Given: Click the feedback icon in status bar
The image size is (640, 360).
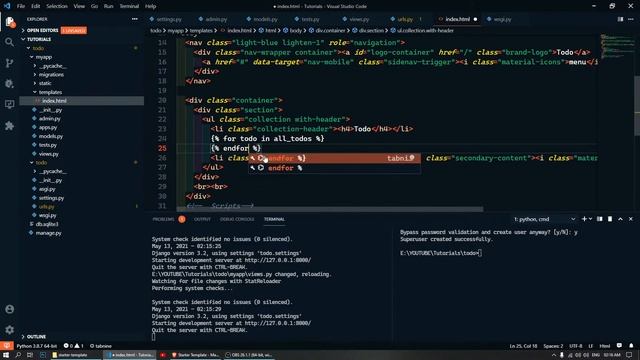Looking at the screenshot, I should tap(619, 346).
